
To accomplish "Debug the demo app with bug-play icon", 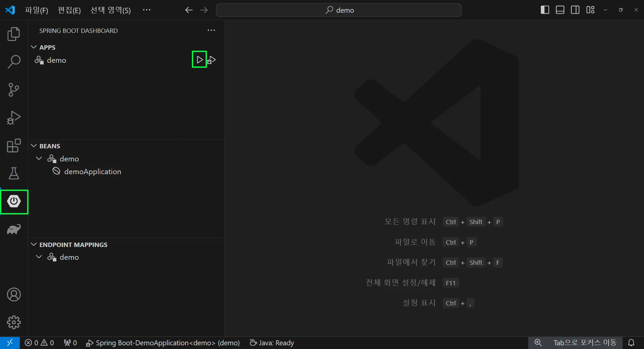I will click(x=212, y=60).
